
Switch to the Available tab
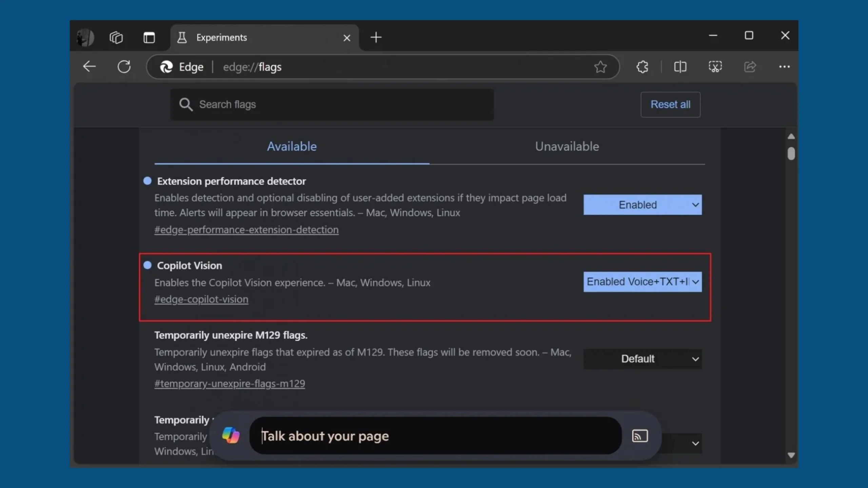292,146
